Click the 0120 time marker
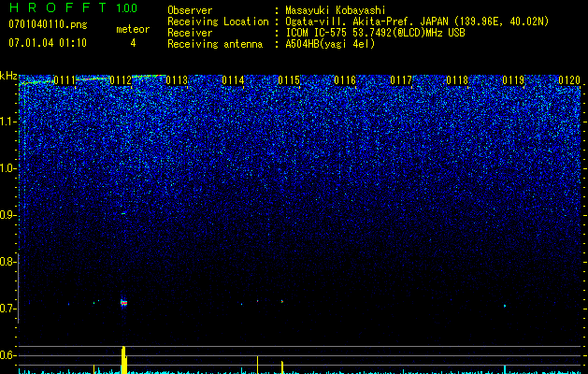This screenshot has height=374, width=588. tap(569, 80)
